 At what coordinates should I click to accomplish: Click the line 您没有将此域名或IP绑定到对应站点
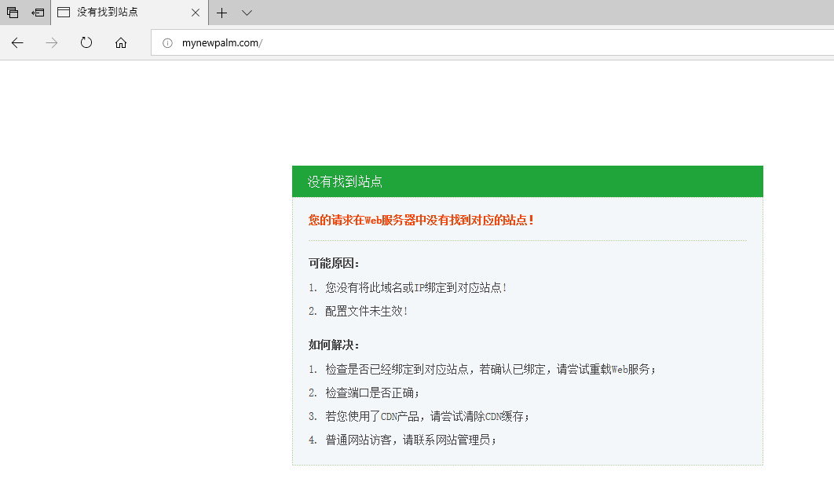[x=416, y=287]
